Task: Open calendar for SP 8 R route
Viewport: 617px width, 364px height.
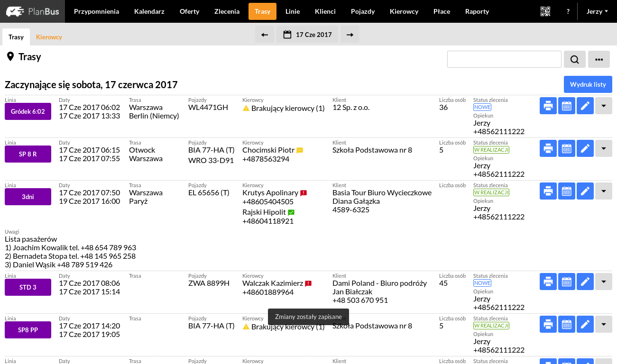Action: 567,148
